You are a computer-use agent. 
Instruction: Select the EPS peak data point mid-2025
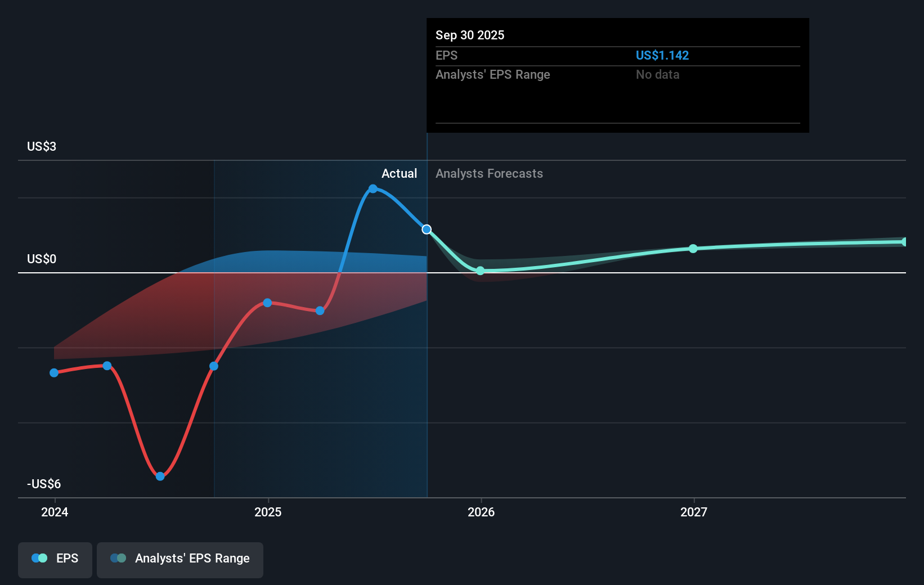[x=373, y=189]
